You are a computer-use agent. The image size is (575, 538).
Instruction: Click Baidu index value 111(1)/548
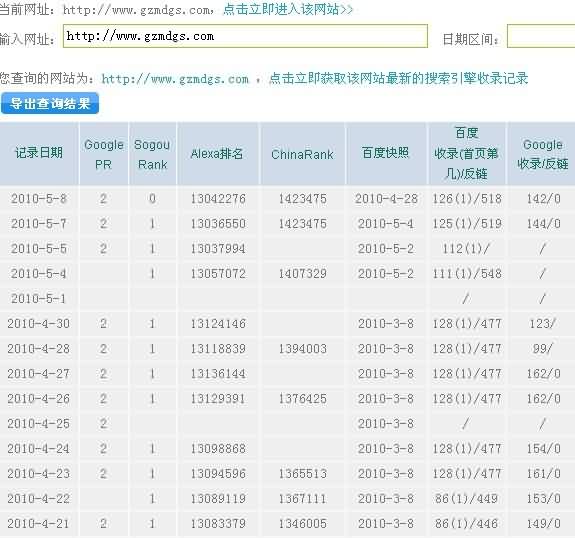pyautogui.click(x=467, y=274)
